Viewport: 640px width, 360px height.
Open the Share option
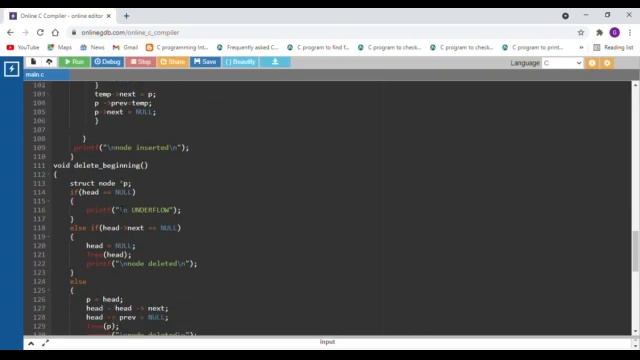click(x=173, y=62)
